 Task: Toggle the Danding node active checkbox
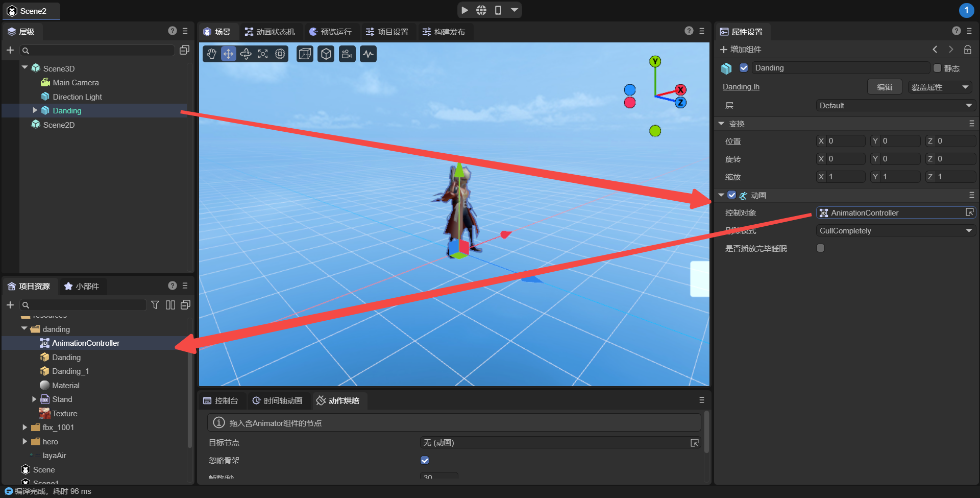744,68
